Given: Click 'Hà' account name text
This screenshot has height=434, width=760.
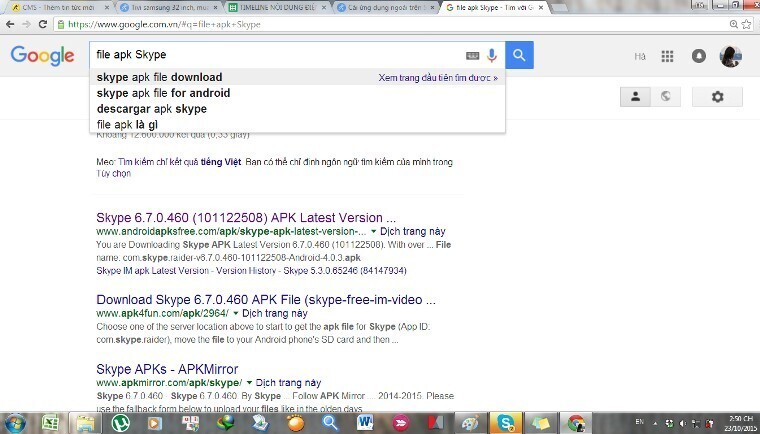Looking at the screenshot, I should pos(640,56).
